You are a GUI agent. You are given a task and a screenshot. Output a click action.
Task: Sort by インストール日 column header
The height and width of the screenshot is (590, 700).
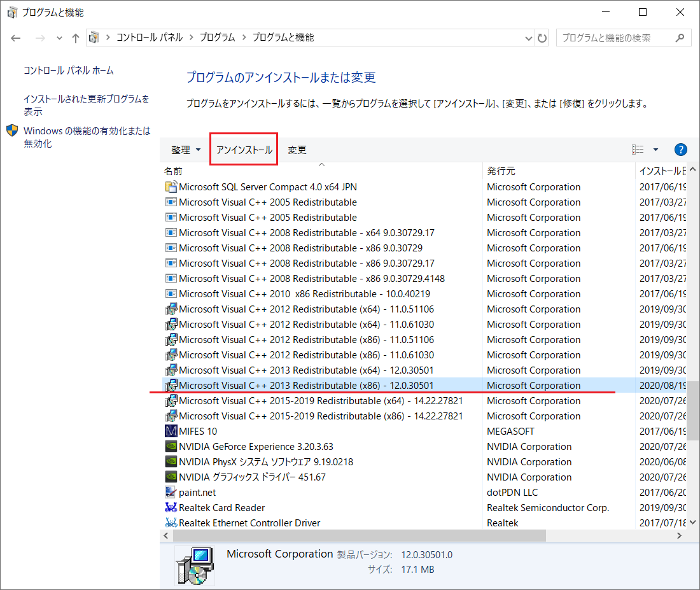click(x=662, y=171)
